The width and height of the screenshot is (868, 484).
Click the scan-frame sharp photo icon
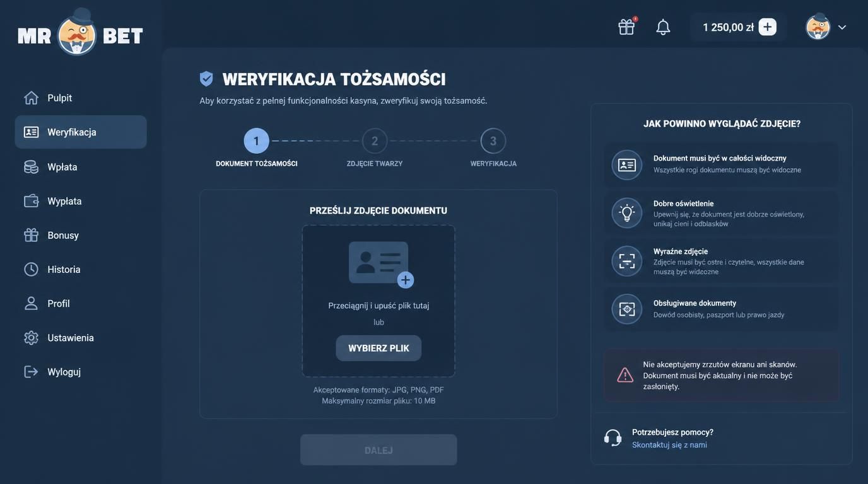click(627, 261)
